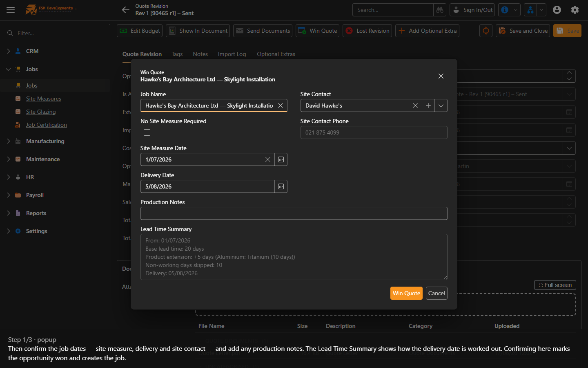This screenshot has width=588, height=368.
Task: Open the Site Measures link
Action: (x=44, y=99)
